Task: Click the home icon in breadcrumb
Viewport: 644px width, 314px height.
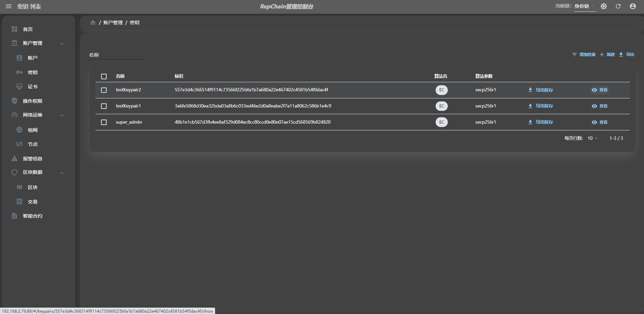Action: [93, 23]
